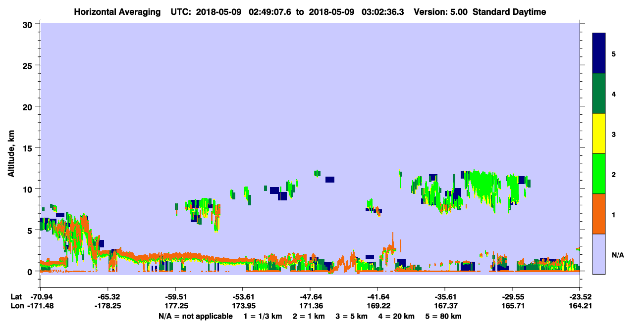Click the 'N/A = not applicable' legend text
Viewport: 644px width, 330px height.
[x=196, y=316]
